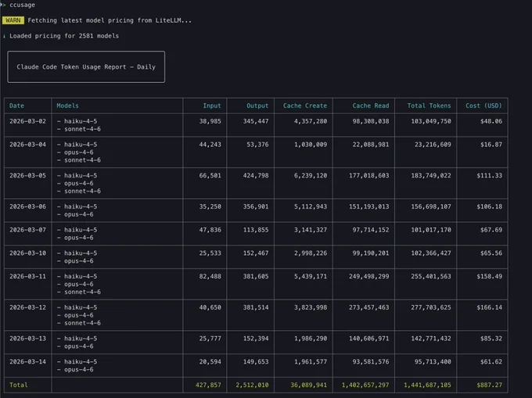Click cost $158.49
Screen dimensions: 532x398
tap(489, 276)
